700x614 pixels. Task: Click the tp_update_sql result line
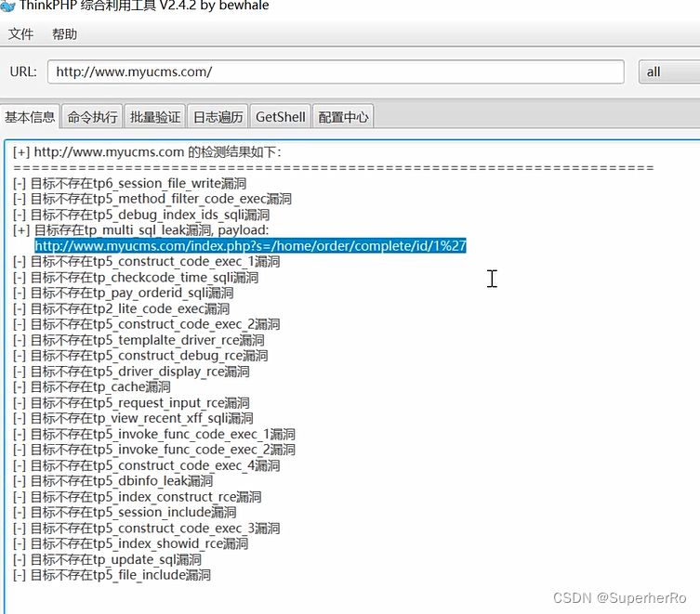coord(107,559)
